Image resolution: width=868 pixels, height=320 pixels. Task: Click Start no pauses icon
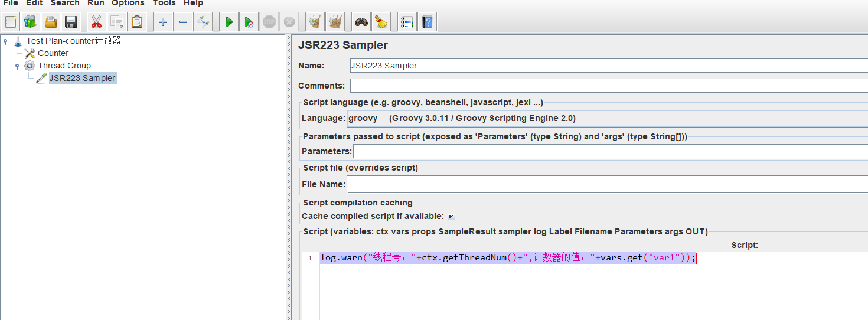pos(250,22)
